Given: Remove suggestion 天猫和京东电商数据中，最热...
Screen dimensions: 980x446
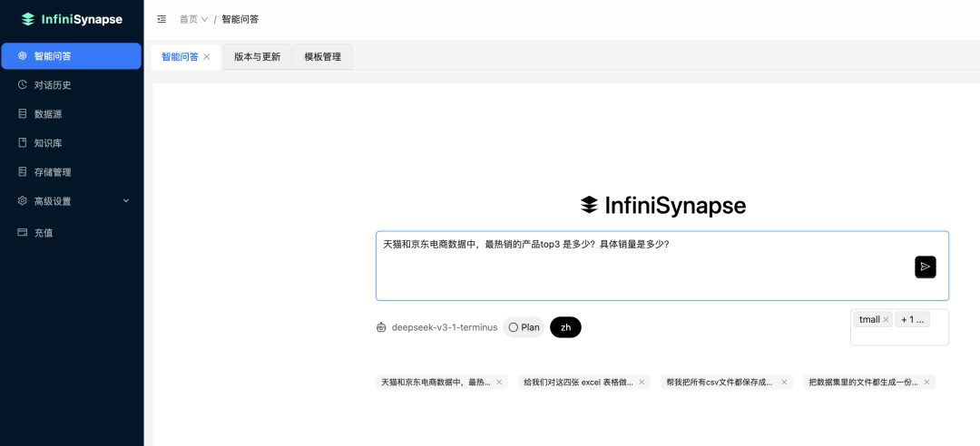Looking at the screenshot, I should click(499, 383).
